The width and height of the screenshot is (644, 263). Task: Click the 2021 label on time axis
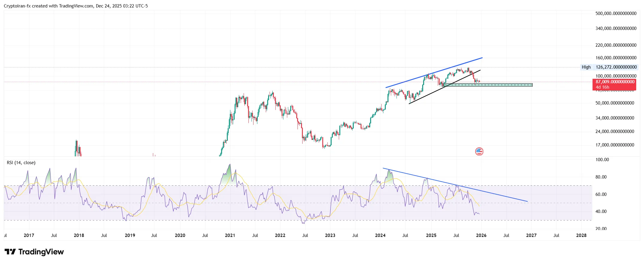pyautogui.click(x=230, y=235)
